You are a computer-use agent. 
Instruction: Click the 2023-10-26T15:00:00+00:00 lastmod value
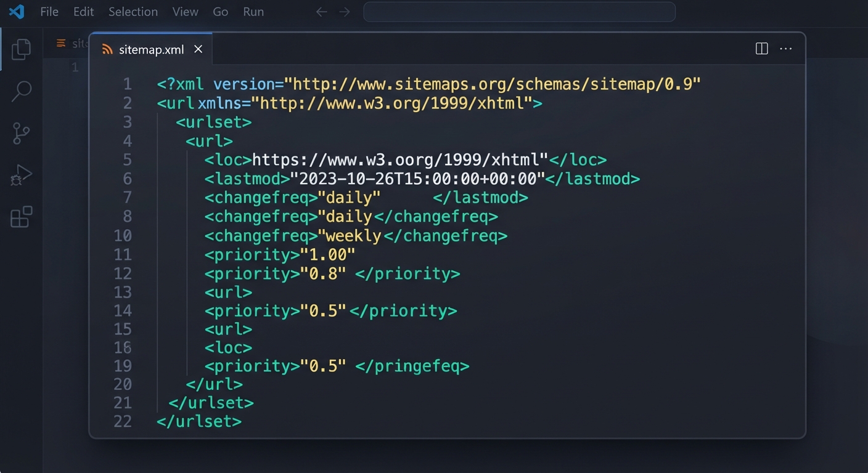(417, 179)
